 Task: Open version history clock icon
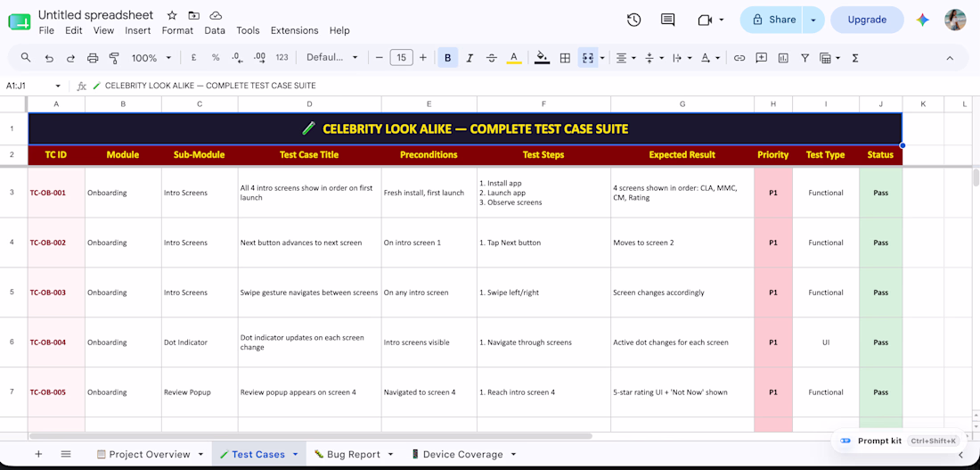(x=633, y=20)
